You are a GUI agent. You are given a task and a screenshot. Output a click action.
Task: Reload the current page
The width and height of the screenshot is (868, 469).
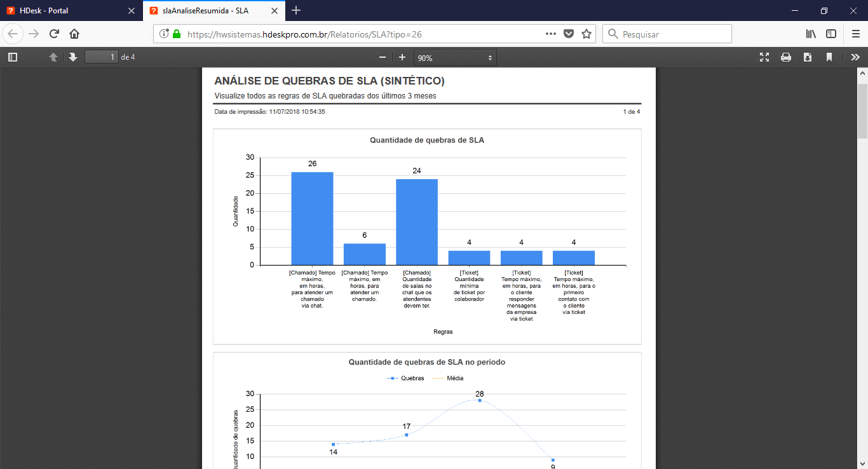(x=54, y=34)
